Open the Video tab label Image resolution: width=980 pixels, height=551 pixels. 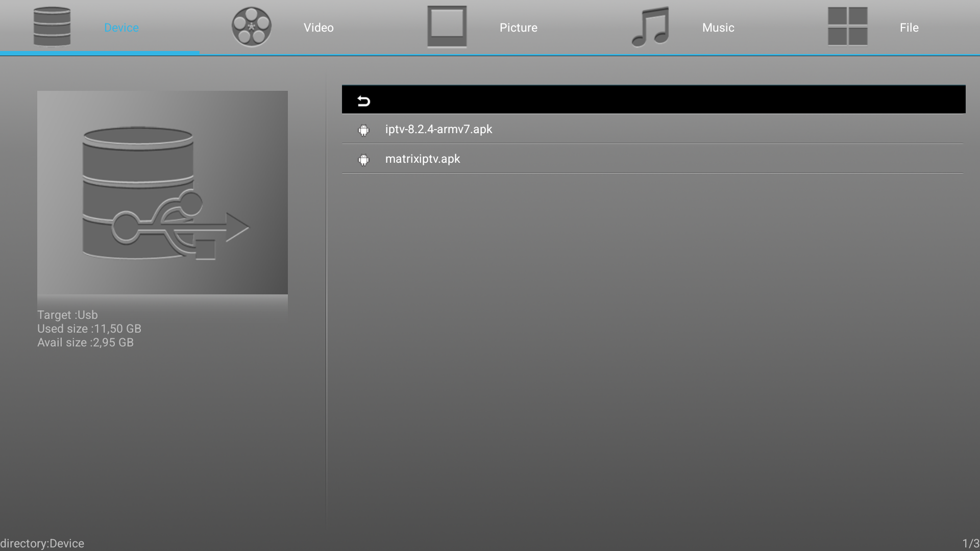318,28
